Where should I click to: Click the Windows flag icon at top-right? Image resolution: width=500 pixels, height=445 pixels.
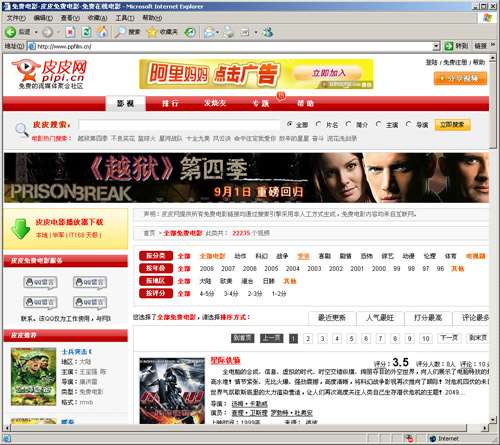pyautogui.click(x=488, y=18)
